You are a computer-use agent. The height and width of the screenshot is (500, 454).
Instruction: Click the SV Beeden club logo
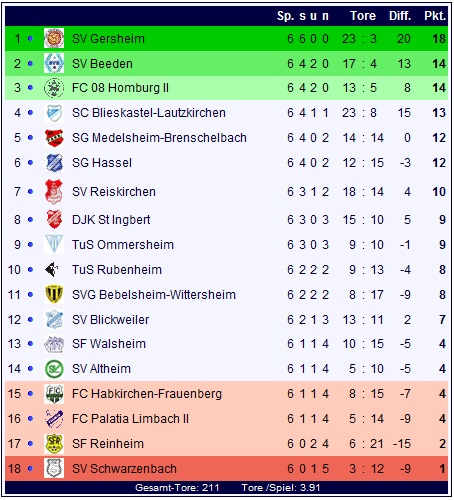point(54,63)
